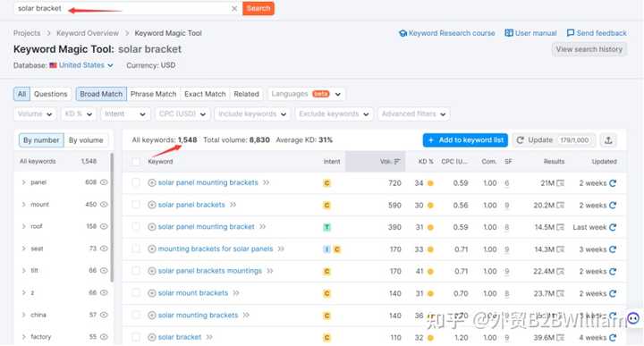Click plus icon beside solar mount brackets

tap(151, 293)
